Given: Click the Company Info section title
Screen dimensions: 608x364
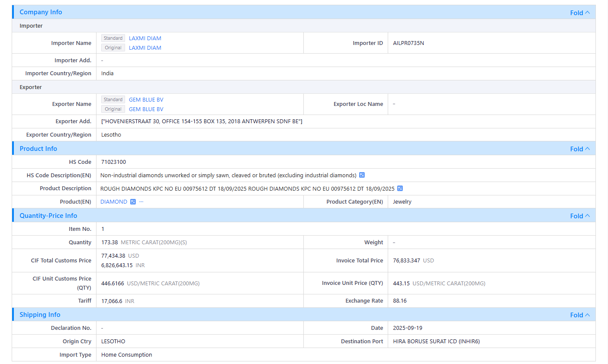Looking at the screenshot, I should click(41, 12).
